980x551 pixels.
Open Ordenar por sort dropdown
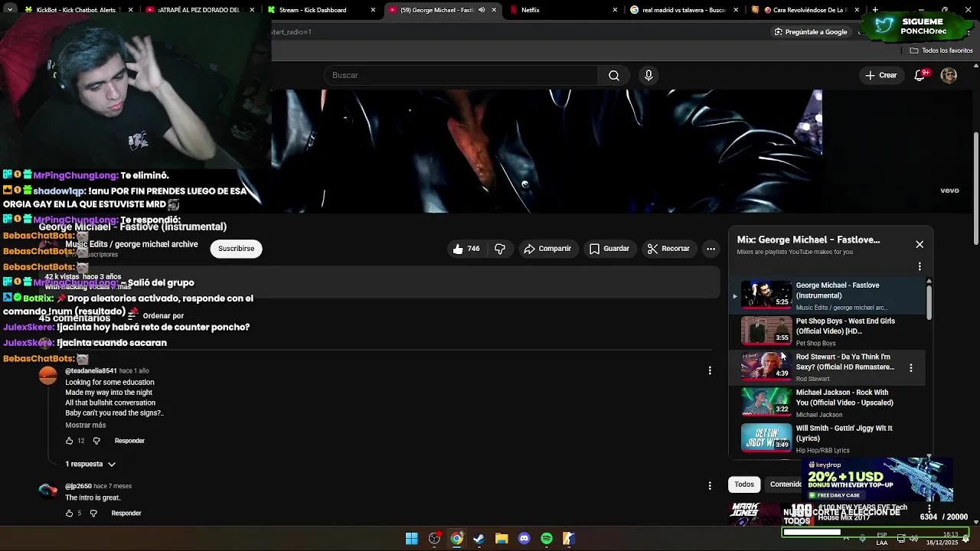click(x=157, y=316)
